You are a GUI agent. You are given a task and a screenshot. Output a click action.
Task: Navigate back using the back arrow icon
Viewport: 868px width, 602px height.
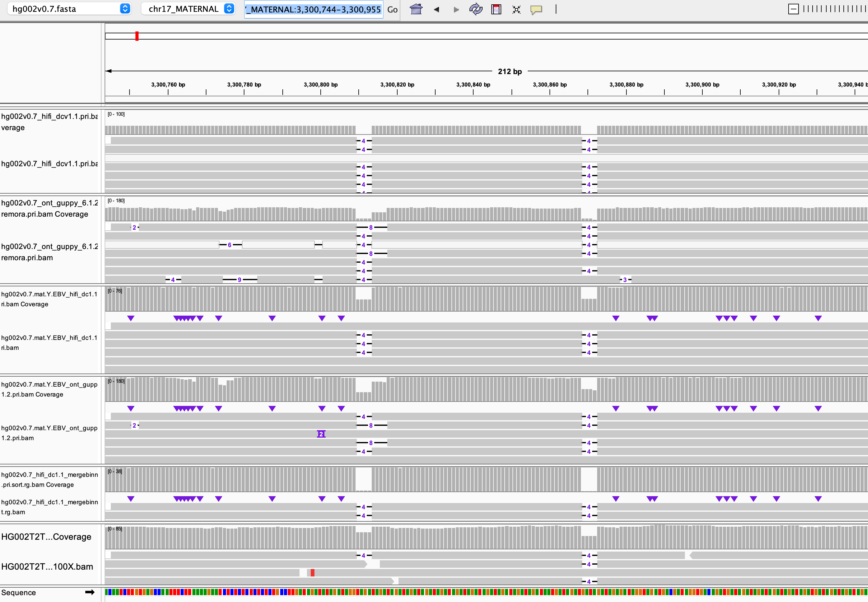pos(436,9)
